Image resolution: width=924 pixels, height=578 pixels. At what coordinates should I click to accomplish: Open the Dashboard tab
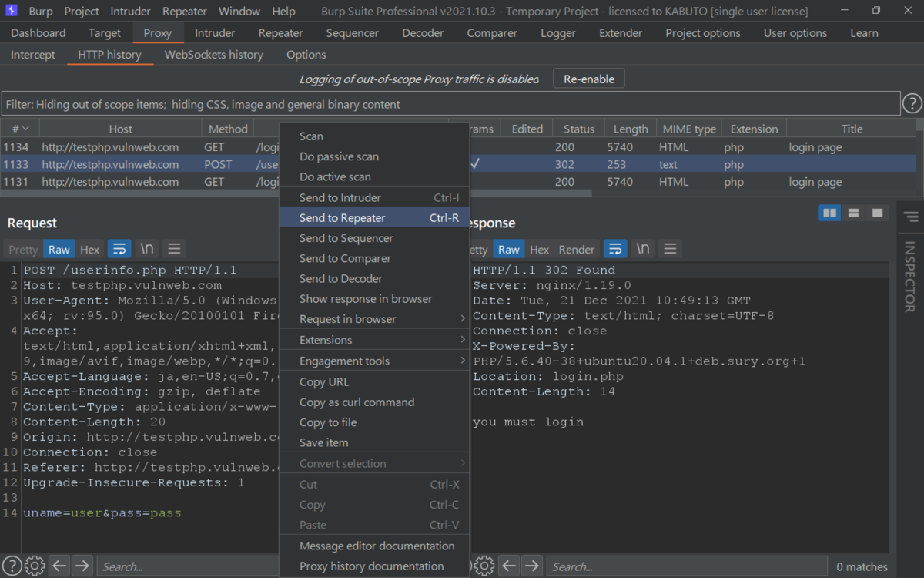click(x=38, y=33)
